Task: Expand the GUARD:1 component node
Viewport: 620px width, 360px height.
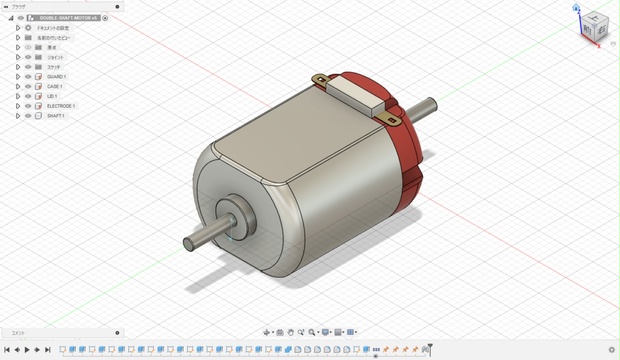Action: 18,77
